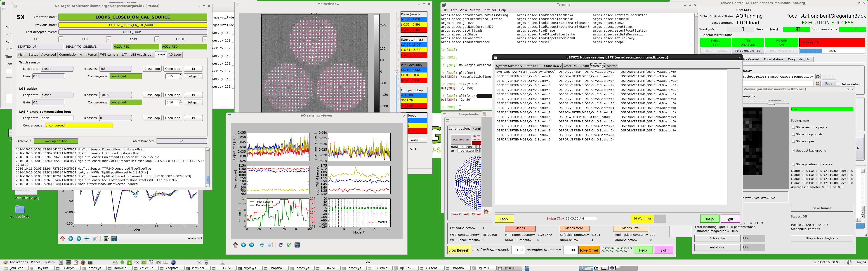
Task: Click 46 Warnings button
Action: coord(642,218)
